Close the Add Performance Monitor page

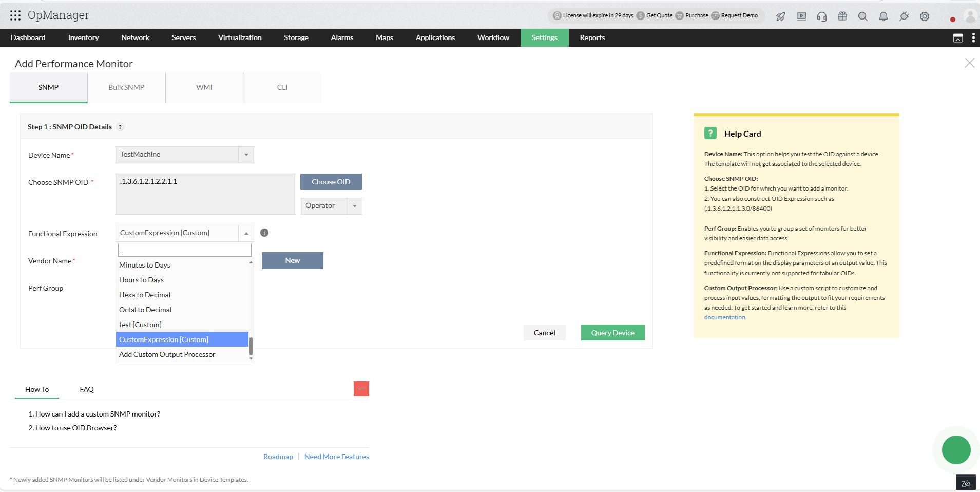[969, 63]
